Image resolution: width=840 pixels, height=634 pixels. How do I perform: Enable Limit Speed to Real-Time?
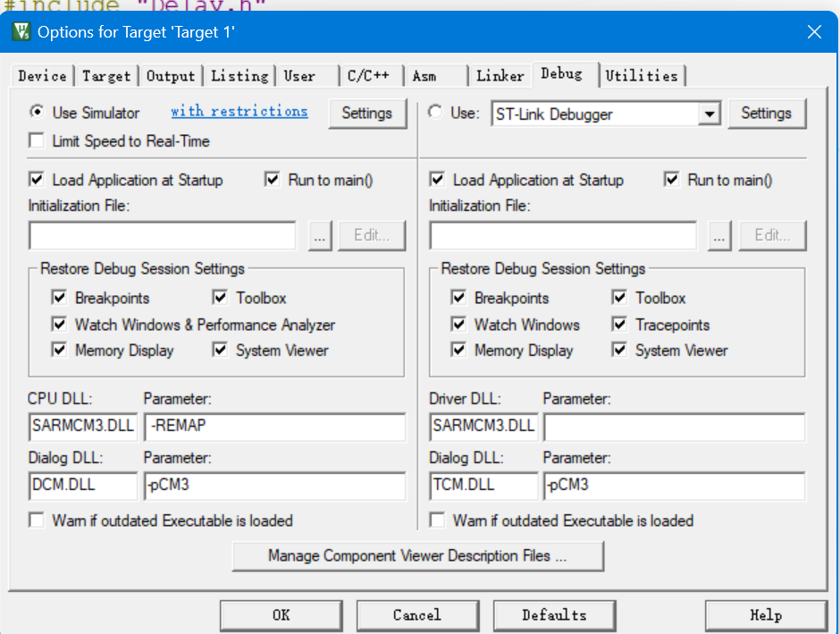click(x=37, y=141)
